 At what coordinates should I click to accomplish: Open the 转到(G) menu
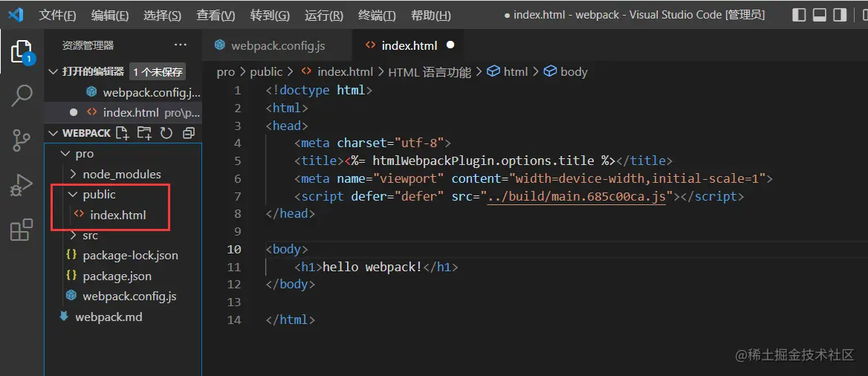point(270,16)
